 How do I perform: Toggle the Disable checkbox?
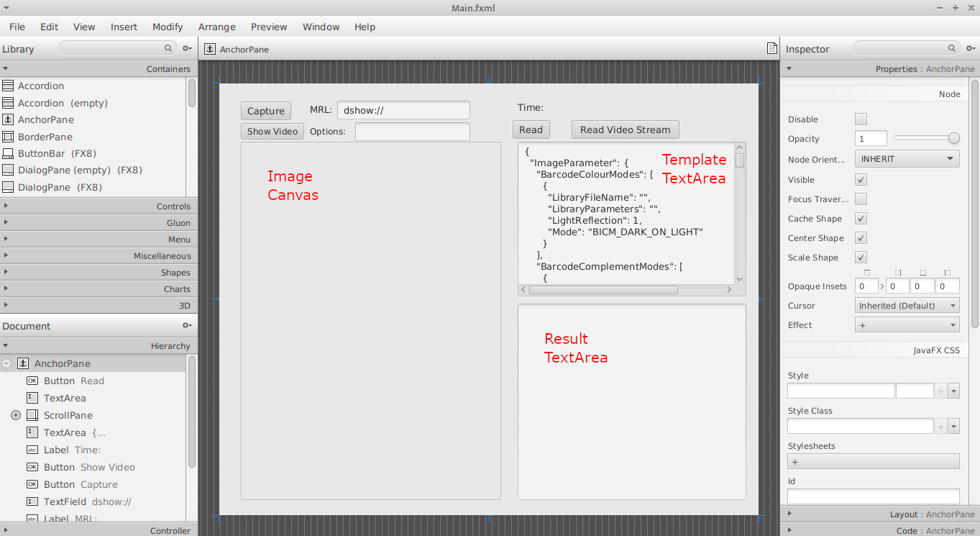point(861,119)
